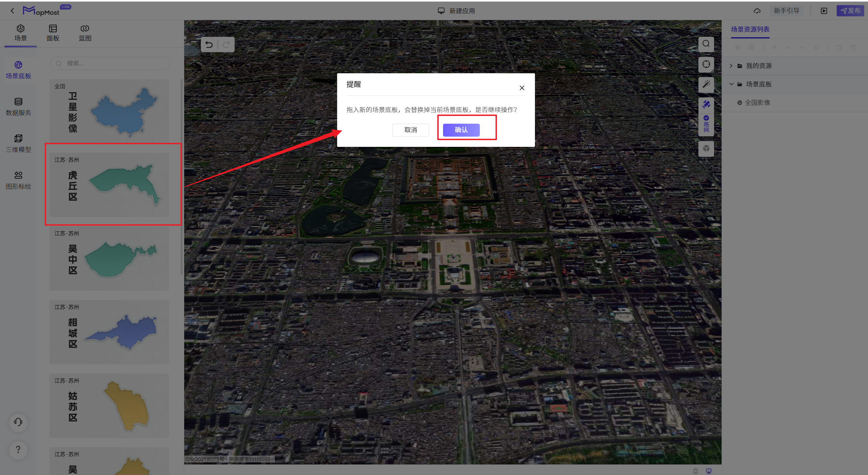Click the mobile view icon at the bottom
Image resolution: width=868 pixels, height=475 pixels.
click(x=695, y=471)
